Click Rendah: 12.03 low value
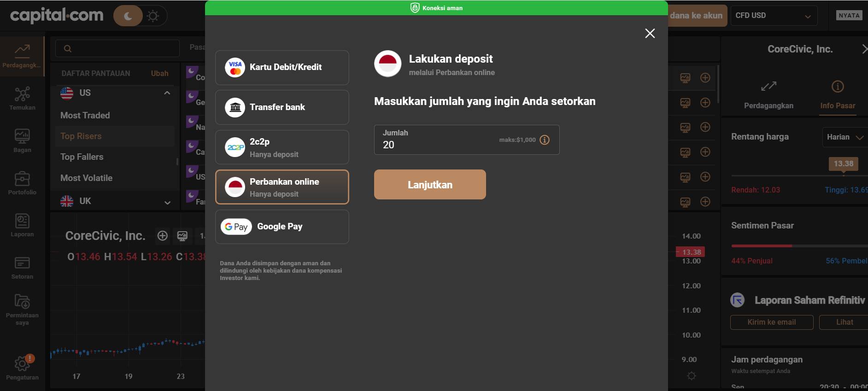Image resolution: width=868 pixels, height=391 pixels. [x=756, y=190]
